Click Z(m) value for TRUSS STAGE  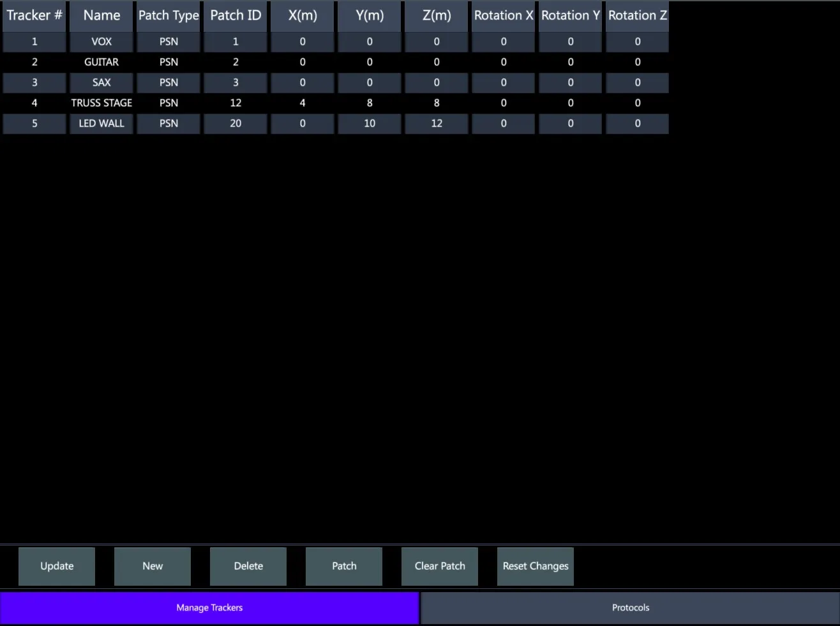437,103
